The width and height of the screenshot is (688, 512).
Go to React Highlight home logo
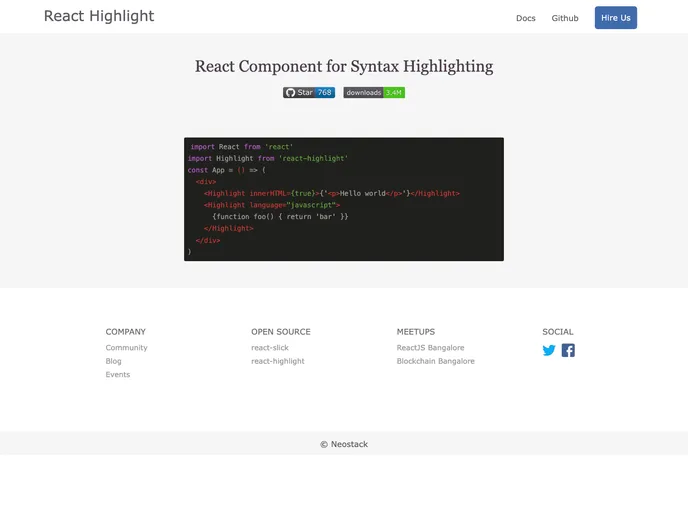pos(99,16)
